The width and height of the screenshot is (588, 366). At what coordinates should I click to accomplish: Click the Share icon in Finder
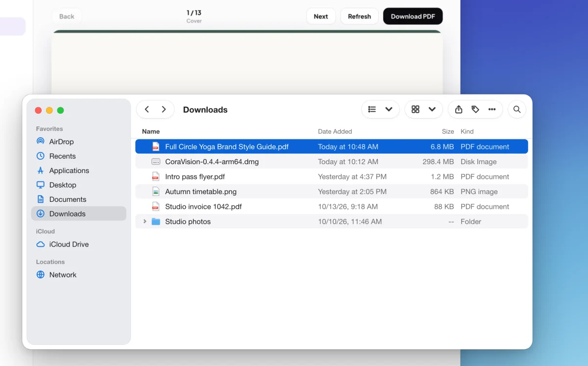tap(459, 109)
